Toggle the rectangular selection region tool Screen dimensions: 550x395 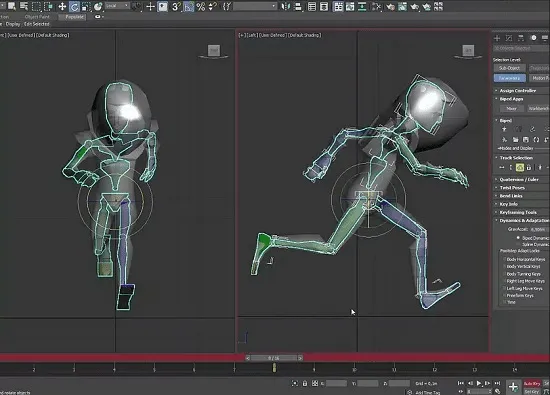pyautogui.click(x=36, y=6)
